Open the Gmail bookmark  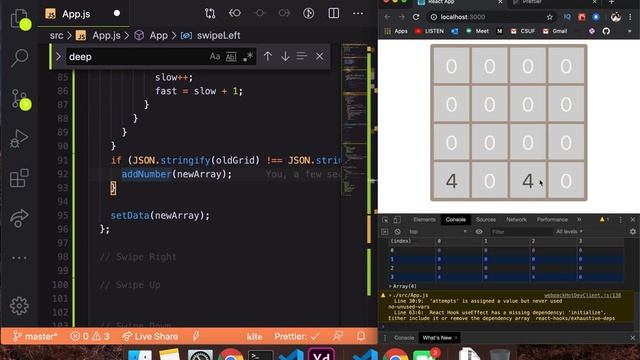[x=555, y=31]
